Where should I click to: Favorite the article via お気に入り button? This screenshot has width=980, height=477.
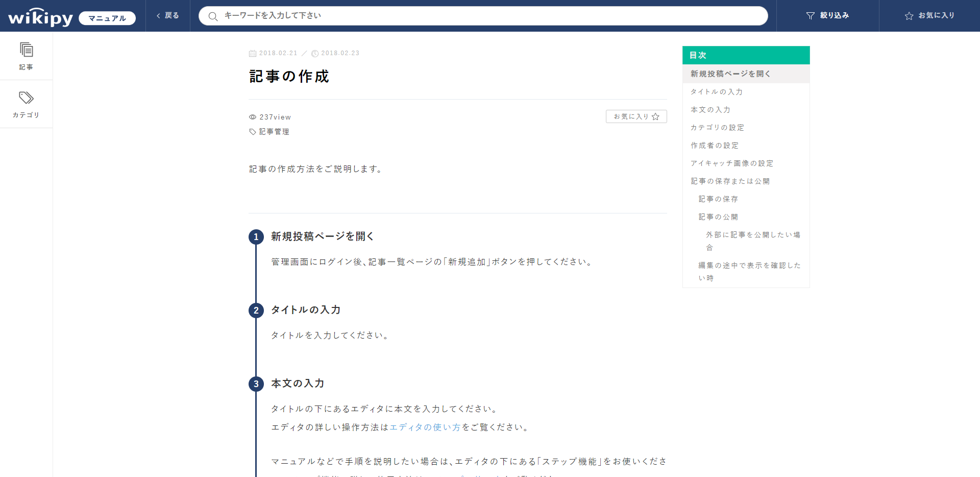pos(635,116)
